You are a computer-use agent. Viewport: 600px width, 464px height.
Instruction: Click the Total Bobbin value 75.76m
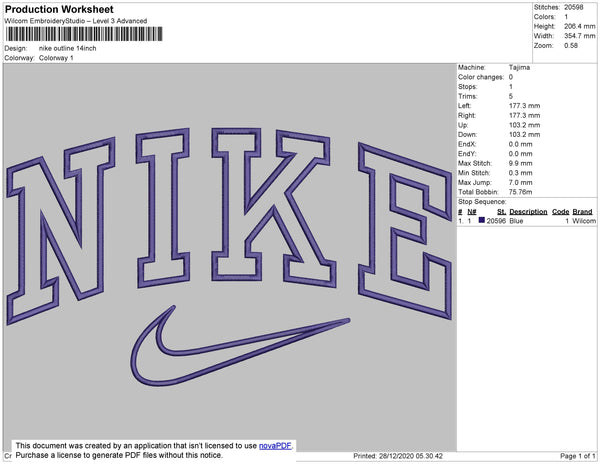click(520, 192)
